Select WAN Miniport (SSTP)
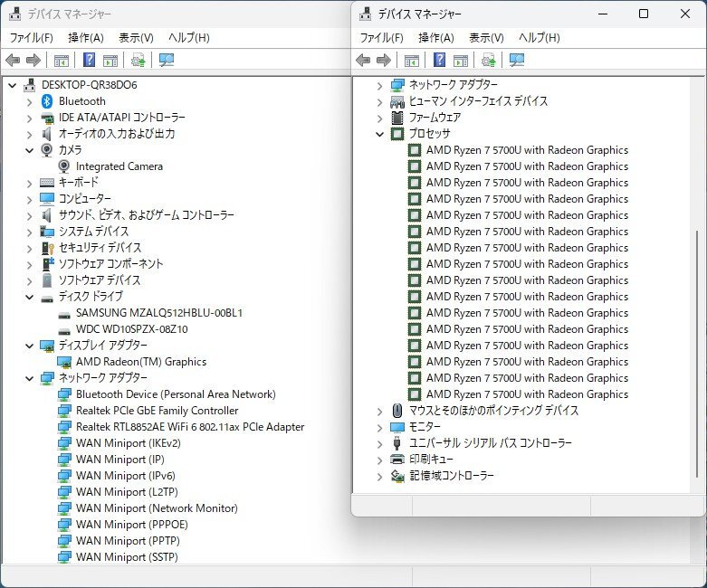707x588 pixels. pos(127,557)
